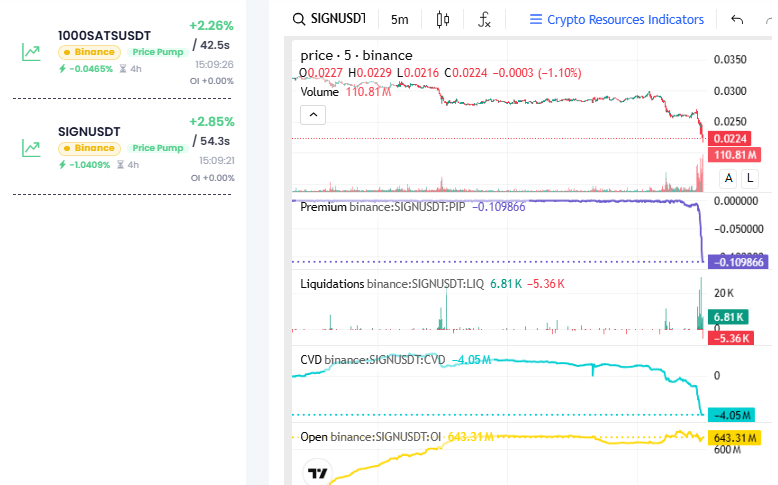
Task: Change the candlestick chart style
Action: click(x=443, y=19)
